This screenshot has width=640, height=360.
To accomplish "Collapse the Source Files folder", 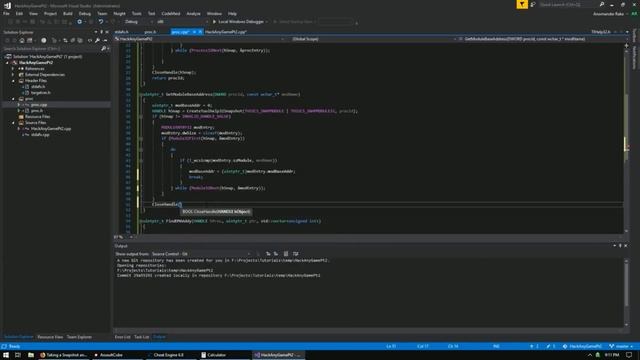I will click(x=13, y=123).
